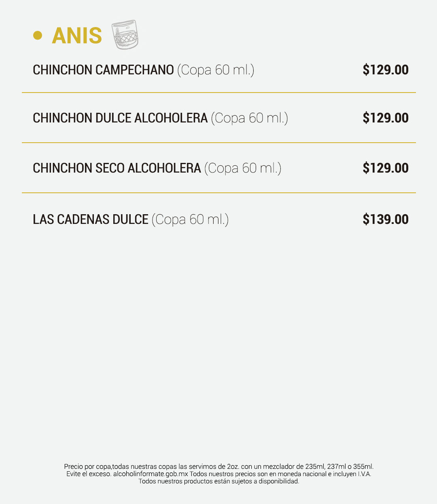
Task: Click the $129.00 price of Chinchon Seco Alcoholera
Action: (386, 168)
